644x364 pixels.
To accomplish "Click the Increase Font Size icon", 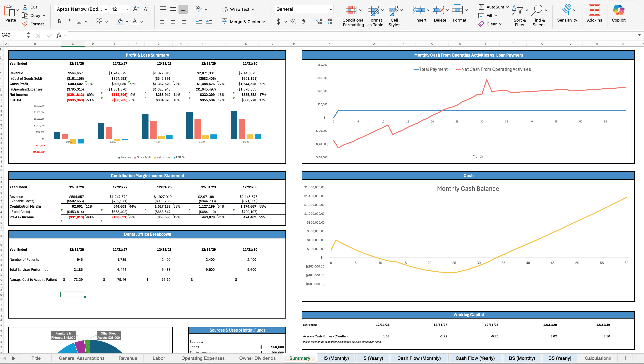I will 136,9.
